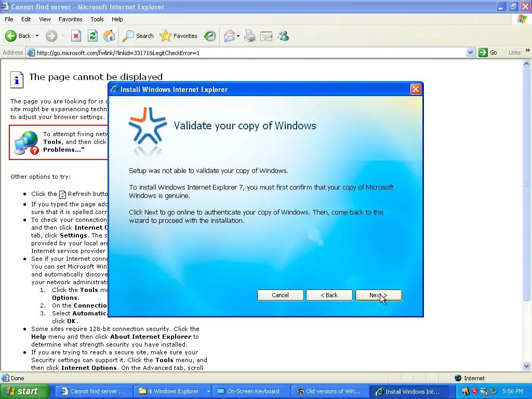
Task: Click the Windows flag logo throbber
Action: [523, 19]
